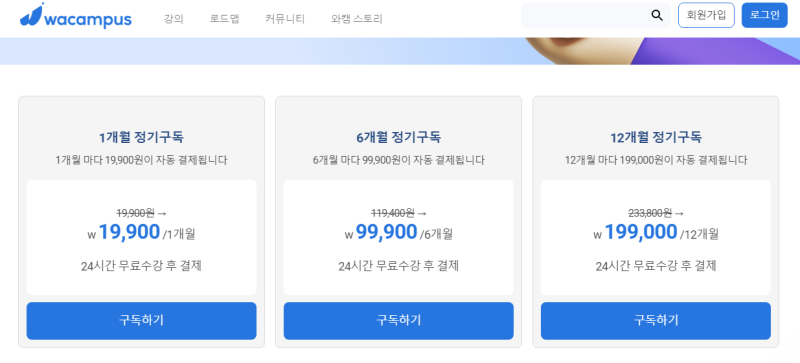Select the 1개월 정기구독 card title
The height and width of the screenshot is (363, 800).
coord(141,137)
